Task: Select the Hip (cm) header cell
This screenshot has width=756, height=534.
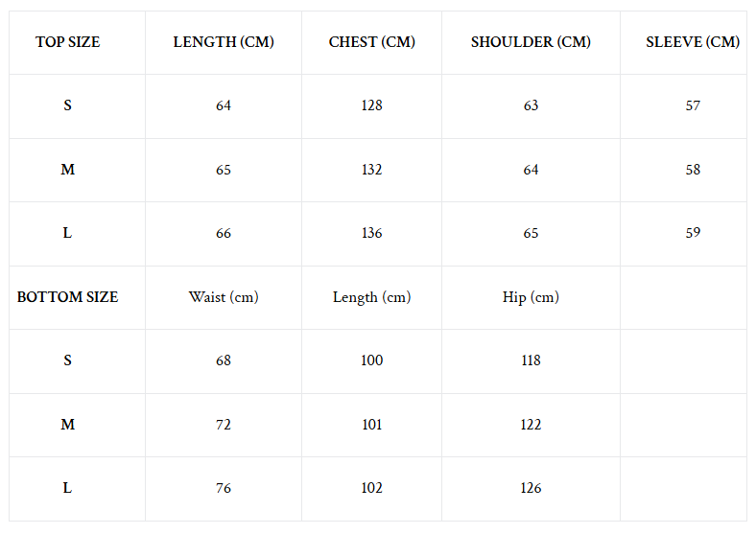Action: tap(531, 297)
